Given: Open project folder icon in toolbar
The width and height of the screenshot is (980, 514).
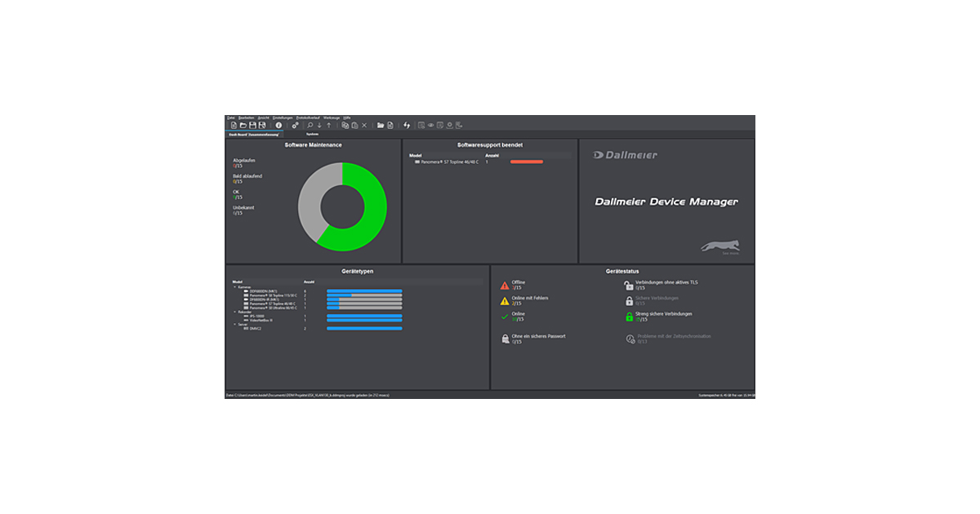Looking at the screenshot, I should pos(243,125).
